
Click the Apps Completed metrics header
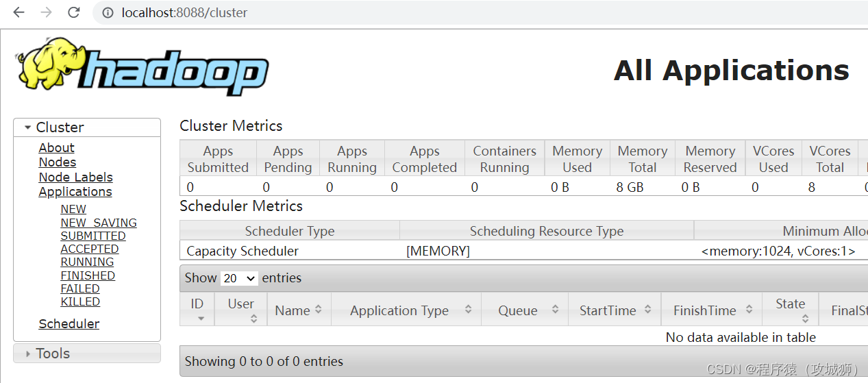pyautogui.click(x=425, y=159)
